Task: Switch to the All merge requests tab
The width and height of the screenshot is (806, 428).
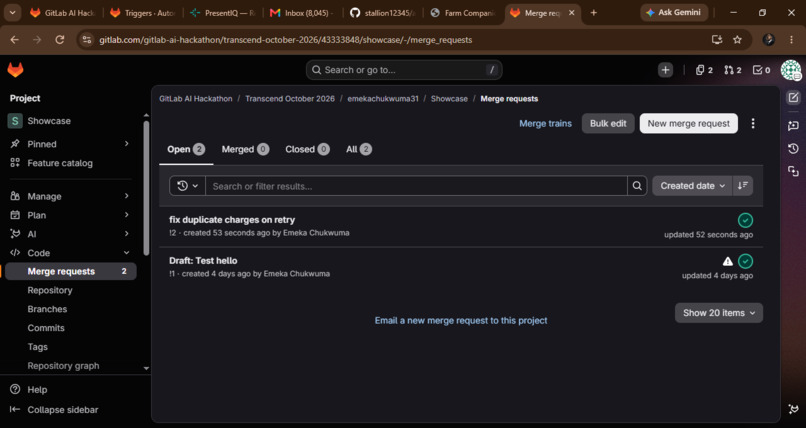Action: tap(359, 150)
